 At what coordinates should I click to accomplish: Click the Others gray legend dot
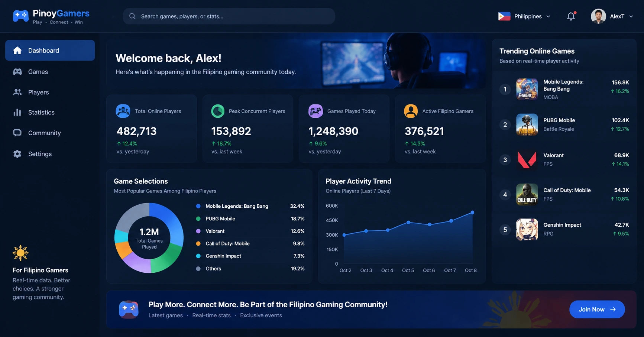click(198, 269)
